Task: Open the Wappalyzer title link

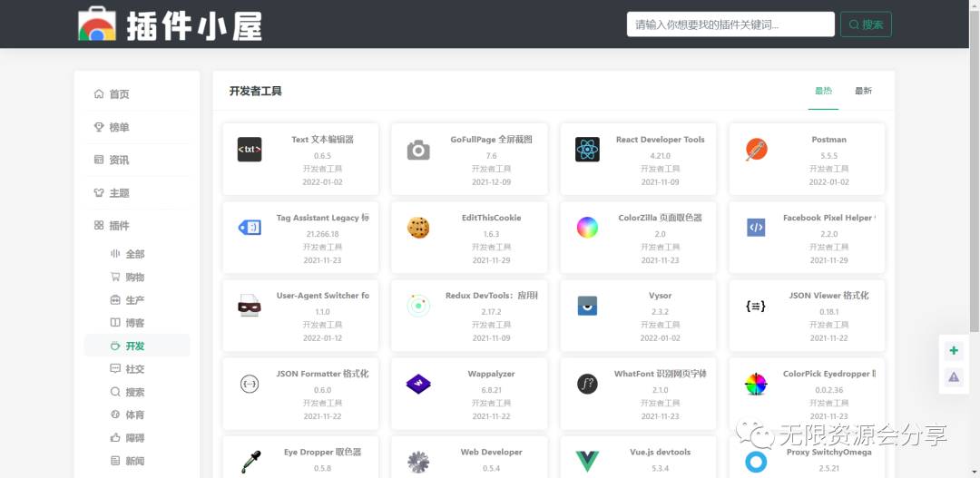Action: point(491,374)
